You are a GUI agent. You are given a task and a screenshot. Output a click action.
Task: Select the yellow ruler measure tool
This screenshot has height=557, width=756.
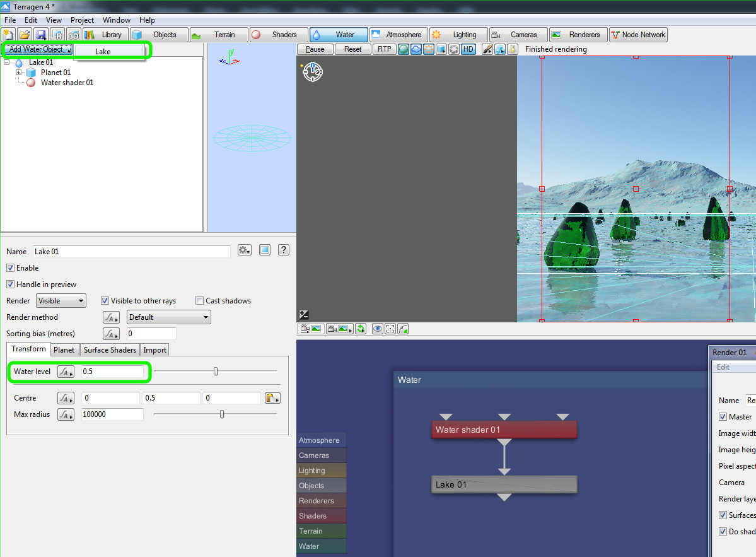pos(513,49)
